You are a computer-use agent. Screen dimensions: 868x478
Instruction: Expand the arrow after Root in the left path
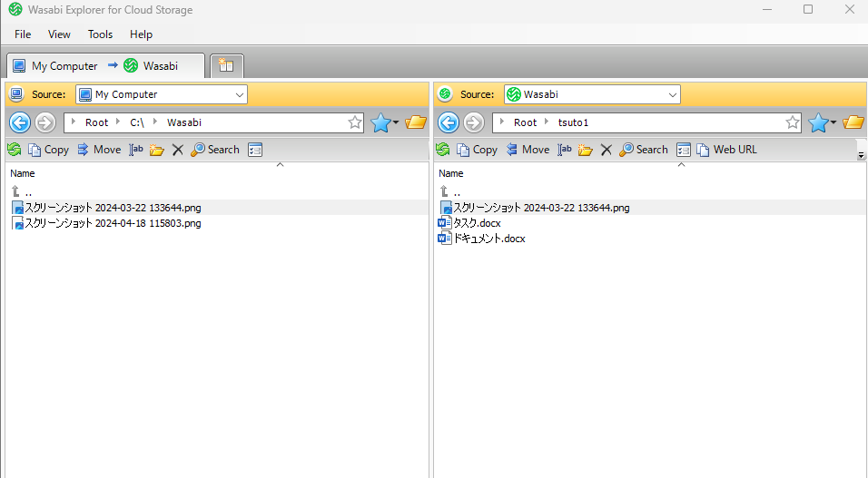(x=117, y=122)
